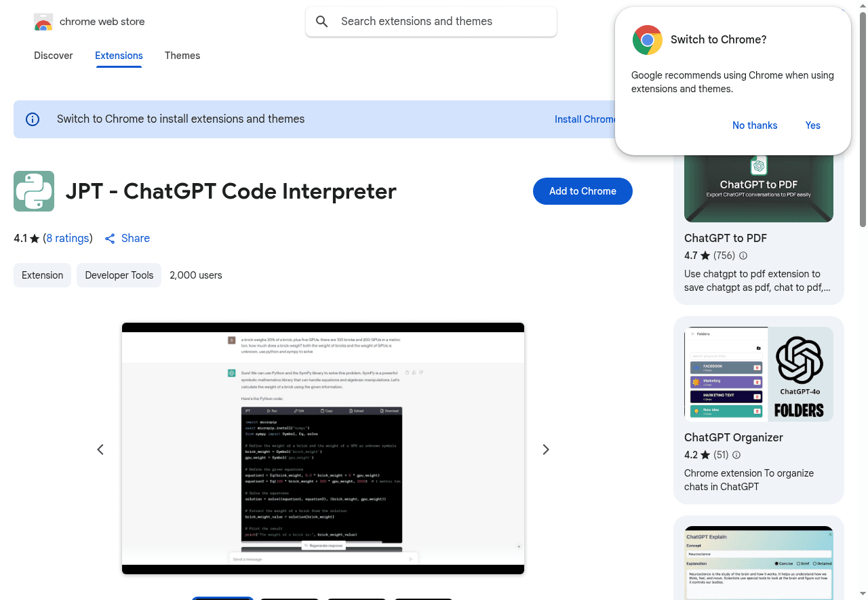Click the JPT Python extension icon
The image size is (868, 600).
[34, 191]
